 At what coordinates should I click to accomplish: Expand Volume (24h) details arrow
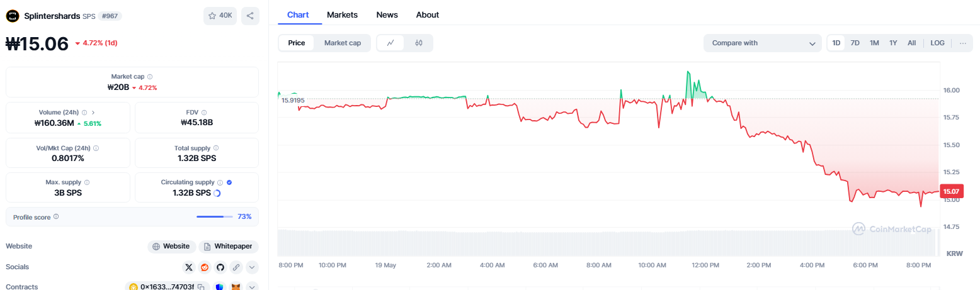93,112
